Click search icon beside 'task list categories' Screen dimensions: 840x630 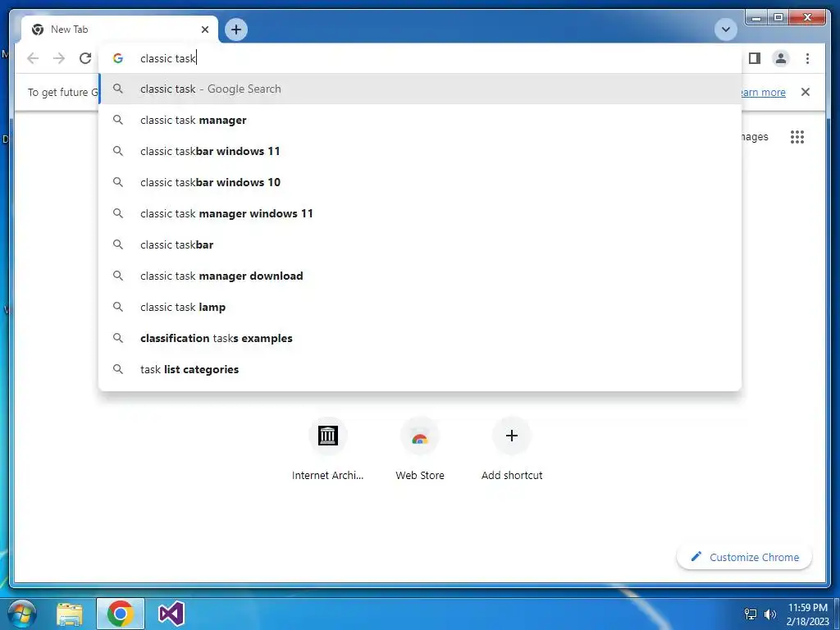click(x=118, y=369)
